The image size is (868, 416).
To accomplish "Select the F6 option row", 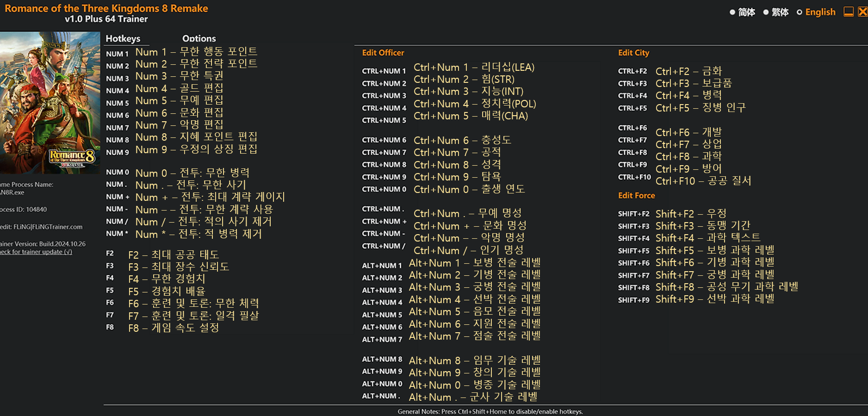I will 193,303.
